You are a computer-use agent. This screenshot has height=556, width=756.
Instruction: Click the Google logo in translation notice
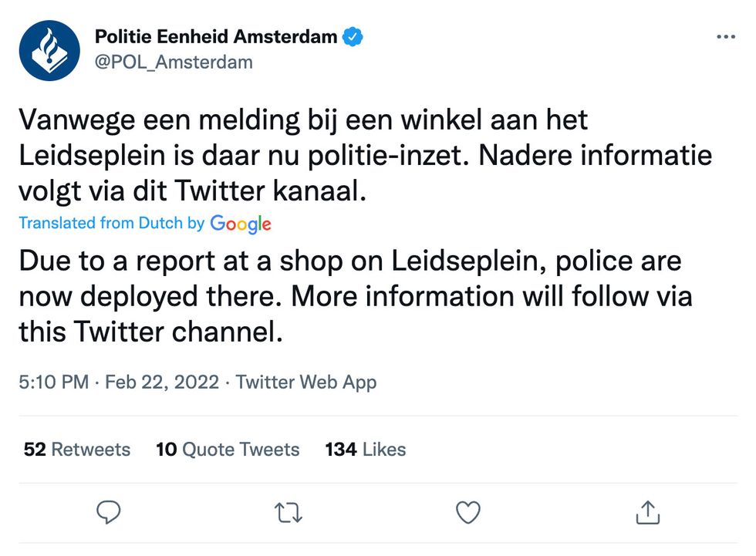[x=241, y=224]
